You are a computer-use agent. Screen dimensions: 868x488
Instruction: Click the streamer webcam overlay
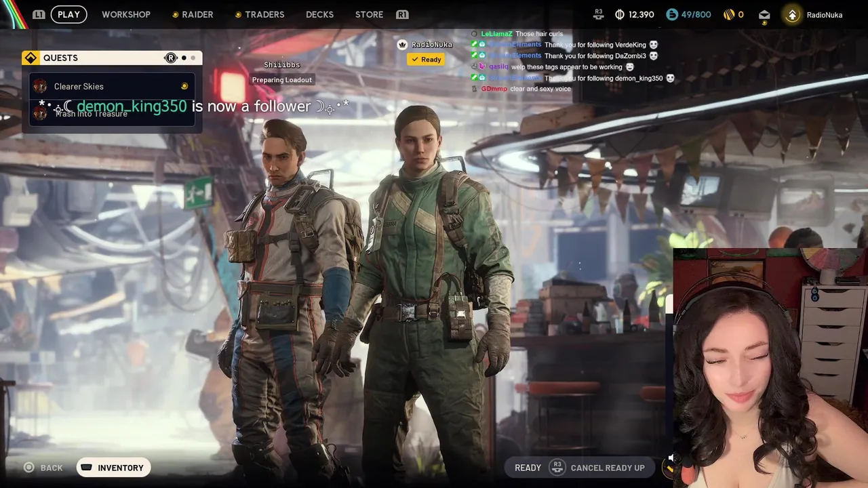coord(770,368)
